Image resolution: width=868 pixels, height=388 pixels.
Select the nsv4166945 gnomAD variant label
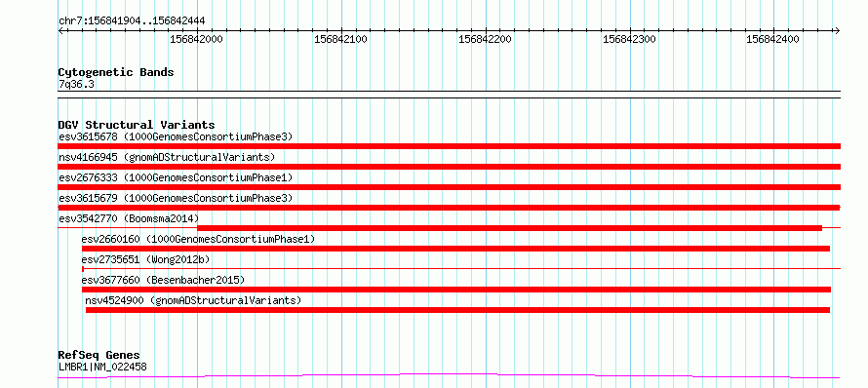(x=167, y=157)
